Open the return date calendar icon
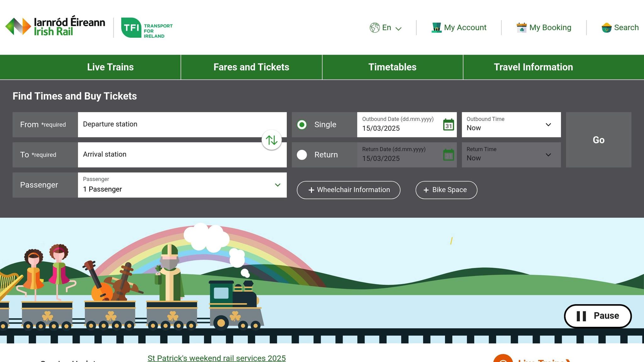Screen dimensions: 644x362 pyautogui.click(x=449, y=155)
